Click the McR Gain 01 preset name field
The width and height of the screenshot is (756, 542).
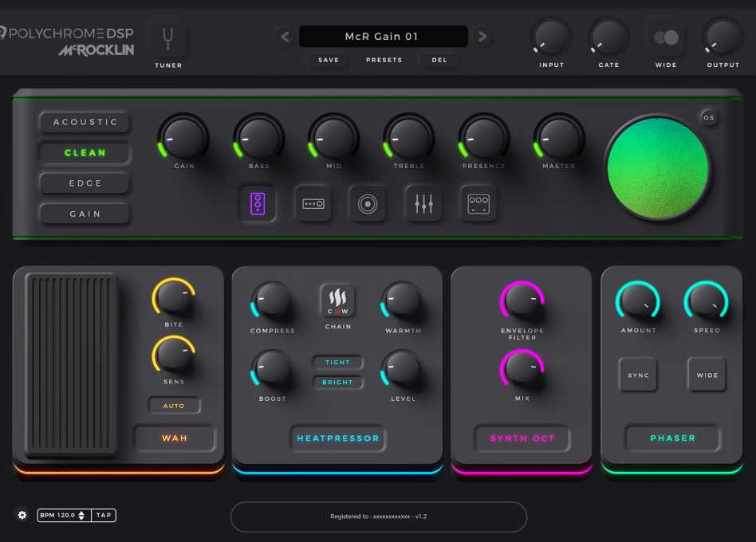pos(382,36)
